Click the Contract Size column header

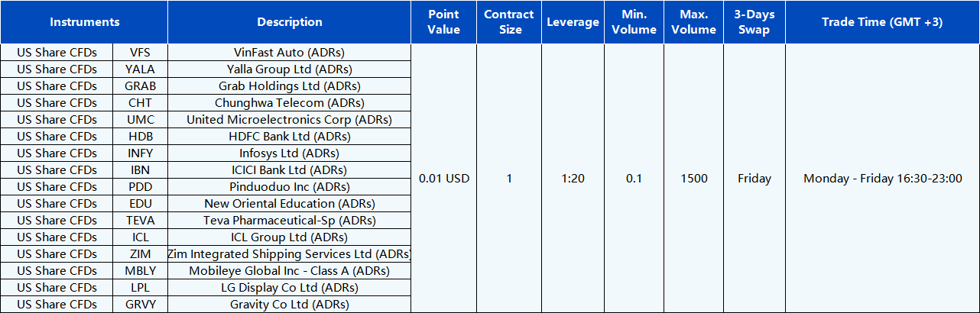pyautogui.click(x=509, y=22)
